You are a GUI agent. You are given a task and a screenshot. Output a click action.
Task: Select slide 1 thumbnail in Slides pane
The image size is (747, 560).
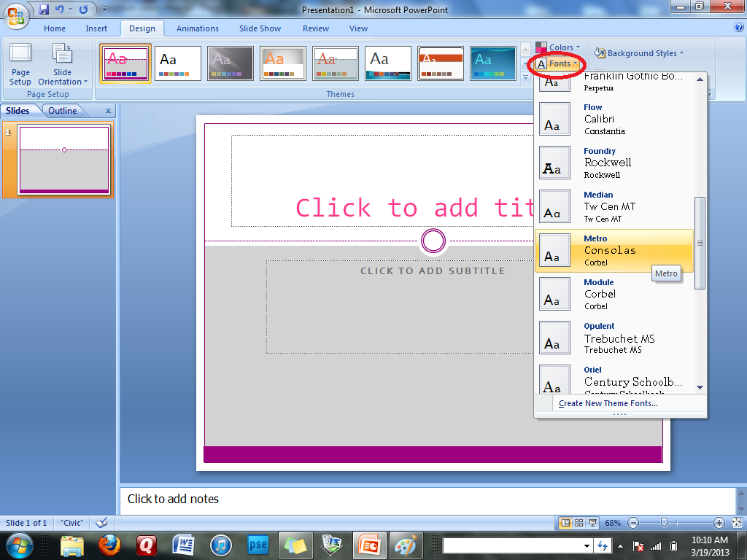click(x=64, y=160)
